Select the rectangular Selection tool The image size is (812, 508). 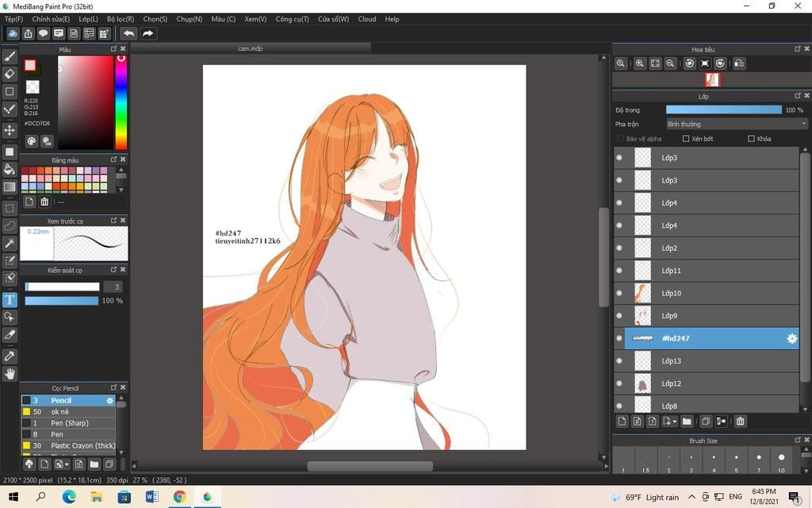point(10,209)
